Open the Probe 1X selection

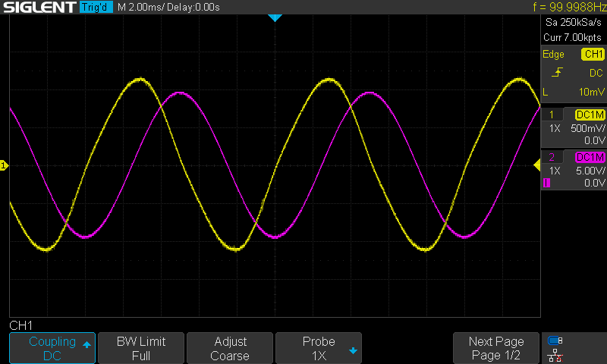pos(319,348)
